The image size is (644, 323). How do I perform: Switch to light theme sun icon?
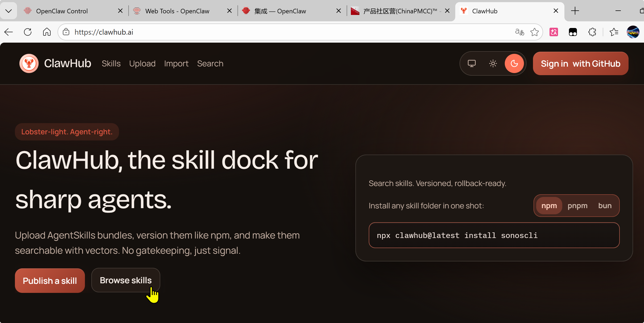[493, 63]
